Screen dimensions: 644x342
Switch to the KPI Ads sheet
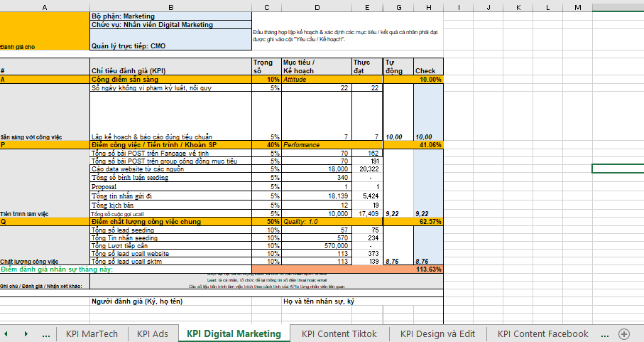tap(153, 333)
